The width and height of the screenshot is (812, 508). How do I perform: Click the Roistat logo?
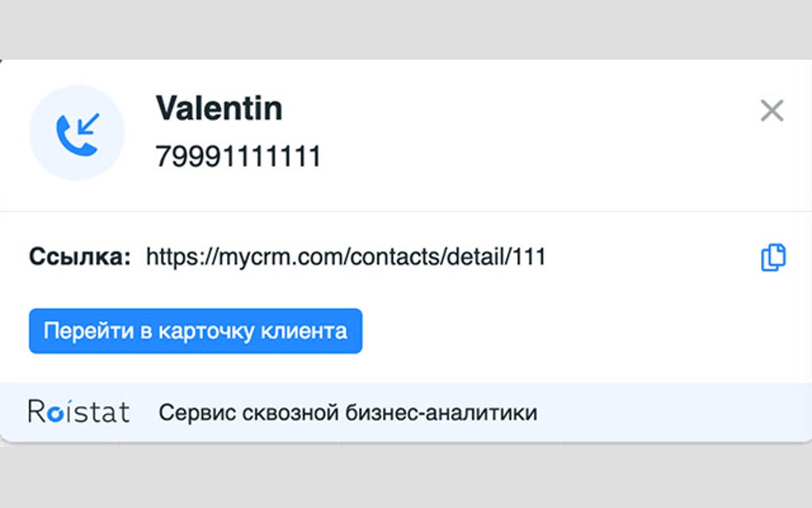point(80,412)
